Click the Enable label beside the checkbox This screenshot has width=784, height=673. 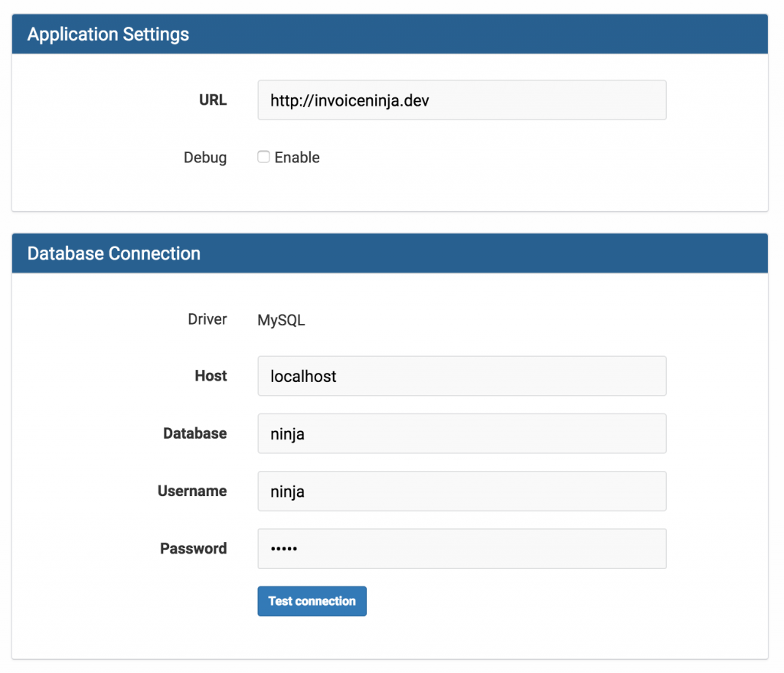pyautogui.click(x=297, y=157)
